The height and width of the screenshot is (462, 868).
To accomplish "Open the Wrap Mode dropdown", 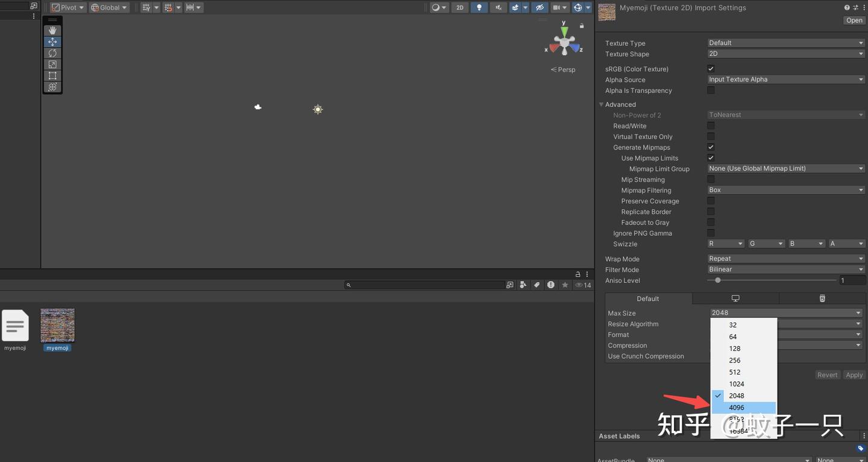I will pos(785,258).
